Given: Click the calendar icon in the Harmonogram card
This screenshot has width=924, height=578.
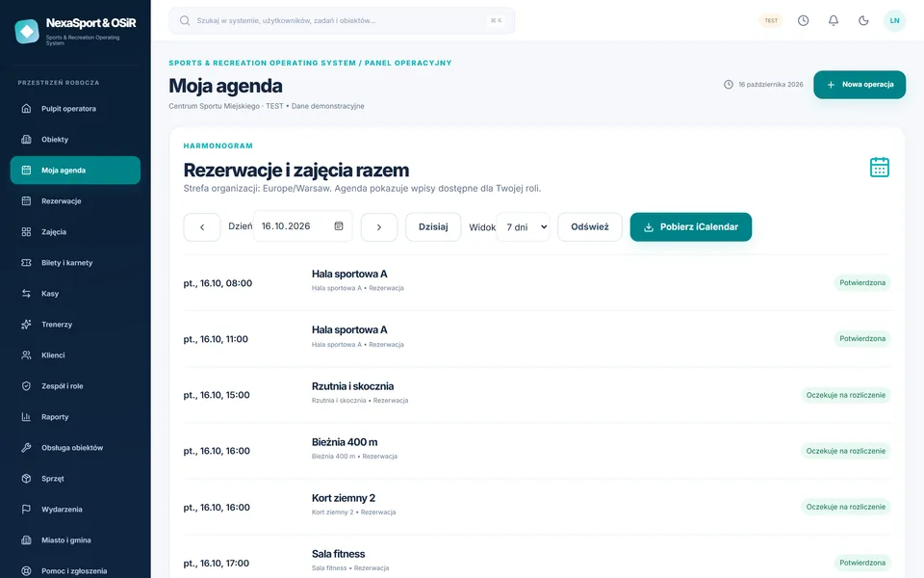Looking at the screenshot, I should point(879,168).
